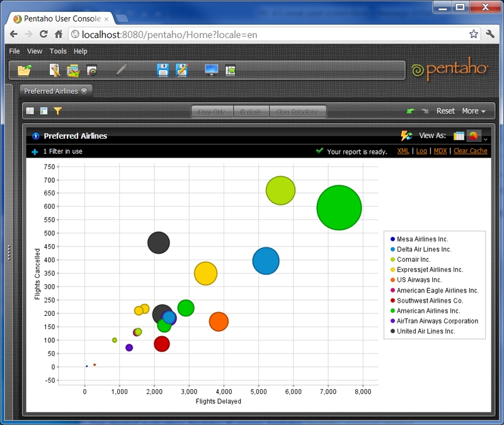504x425 pixels.
Task: Toggle the field list panel icon
Action: 30,111
